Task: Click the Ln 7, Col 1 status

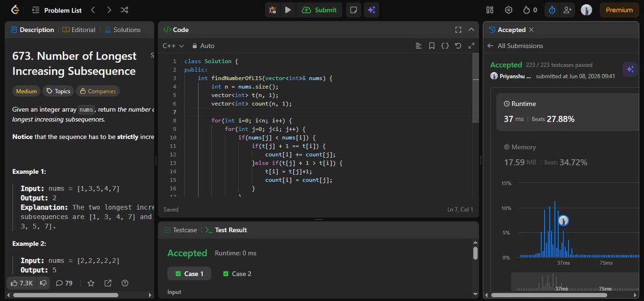Action: click(460, 209)
